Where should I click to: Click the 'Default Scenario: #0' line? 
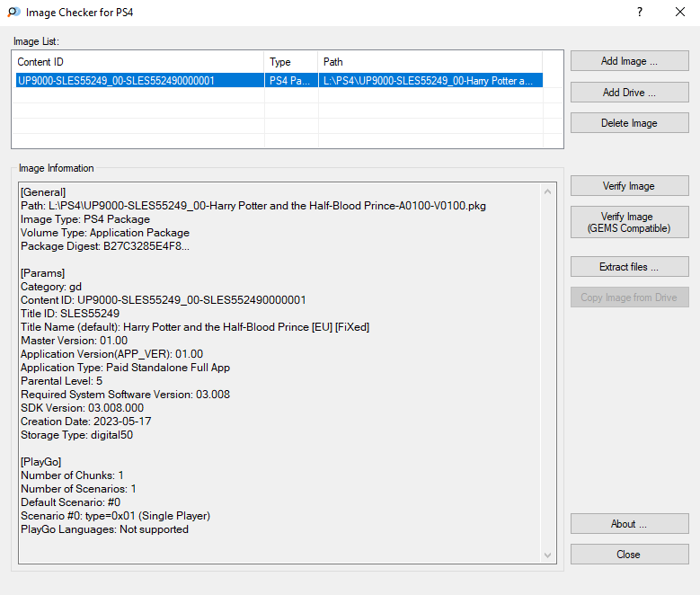[70, 502]
